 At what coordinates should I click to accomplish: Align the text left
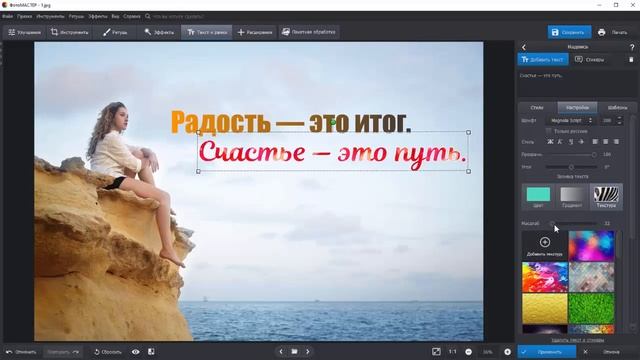[595, 142]
